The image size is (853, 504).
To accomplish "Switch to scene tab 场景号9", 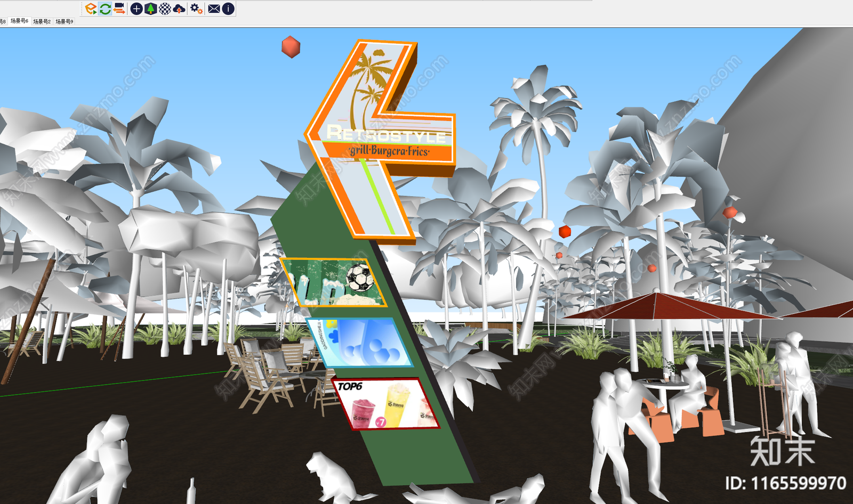I will (x=65, y=21).
